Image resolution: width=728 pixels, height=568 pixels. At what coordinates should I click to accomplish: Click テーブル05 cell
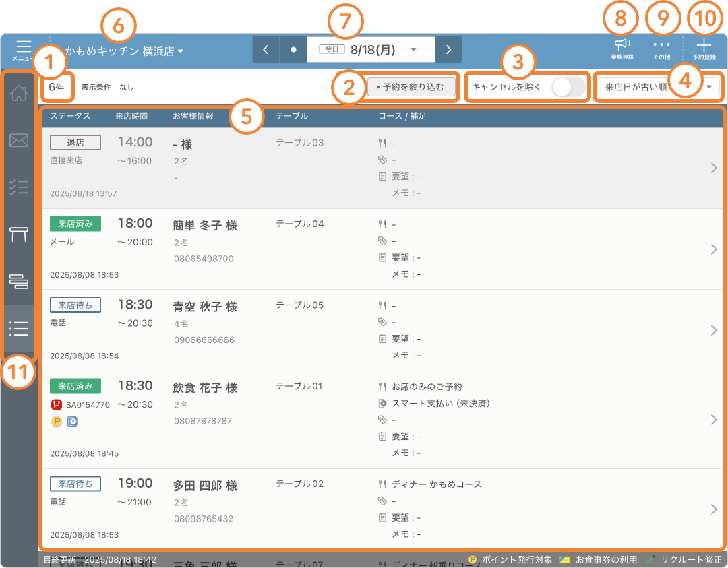[299, 305]
